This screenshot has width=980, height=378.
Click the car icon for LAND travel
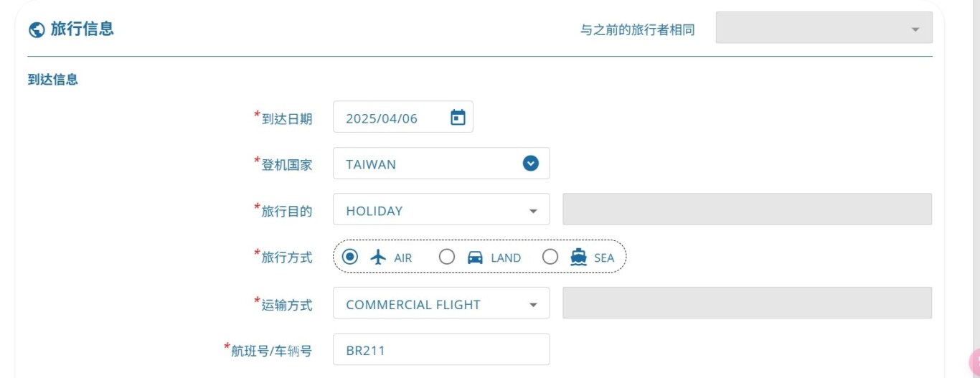(475, 257)
